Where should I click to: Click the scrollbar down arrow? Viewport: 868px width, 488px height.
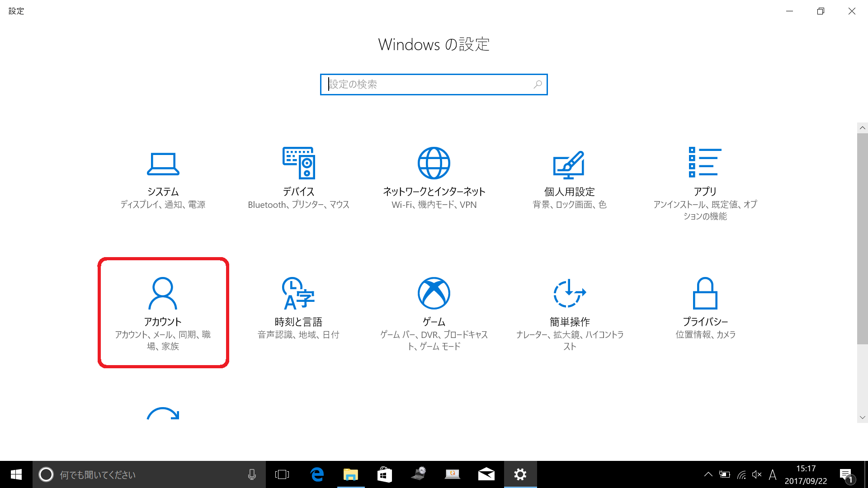point(863,418)
